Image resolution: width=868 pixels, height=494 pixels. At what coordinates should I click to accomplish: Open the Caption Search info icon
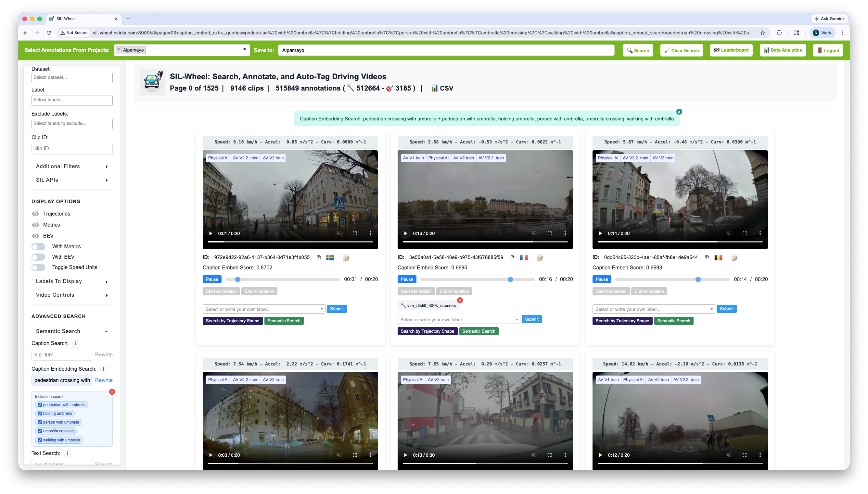point(76,343)
